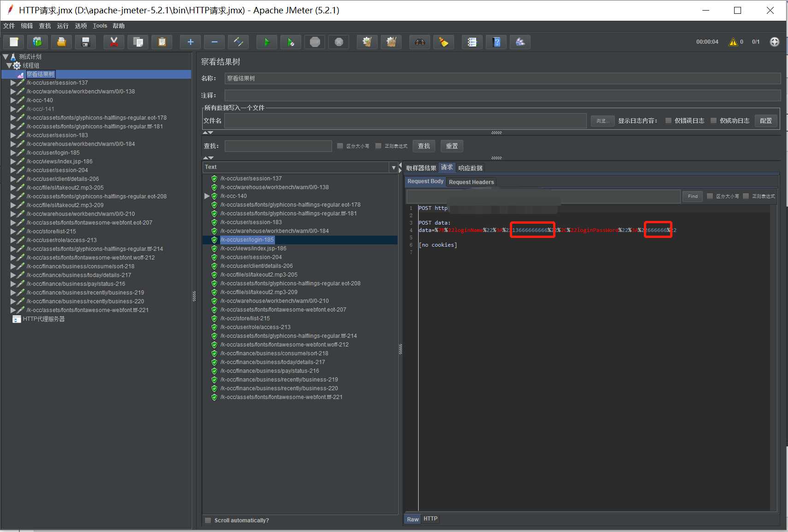Tick 区分大小写 checkbox beside Find button
The height and width of the screenshot is (532, 788).
tap(710, 196)
